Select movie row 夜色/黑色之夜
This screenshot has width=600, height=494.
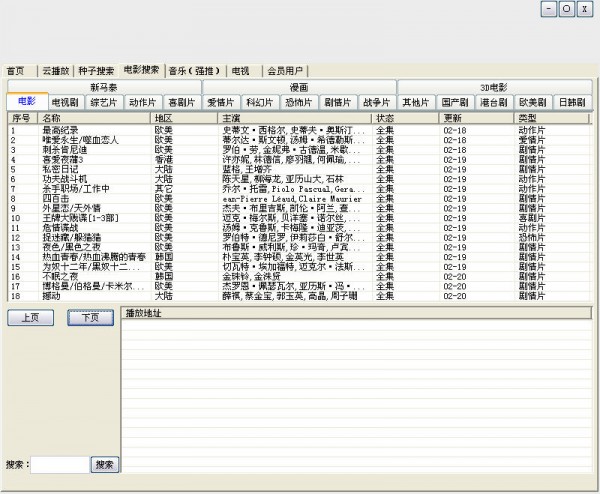(x=298, y=248)
